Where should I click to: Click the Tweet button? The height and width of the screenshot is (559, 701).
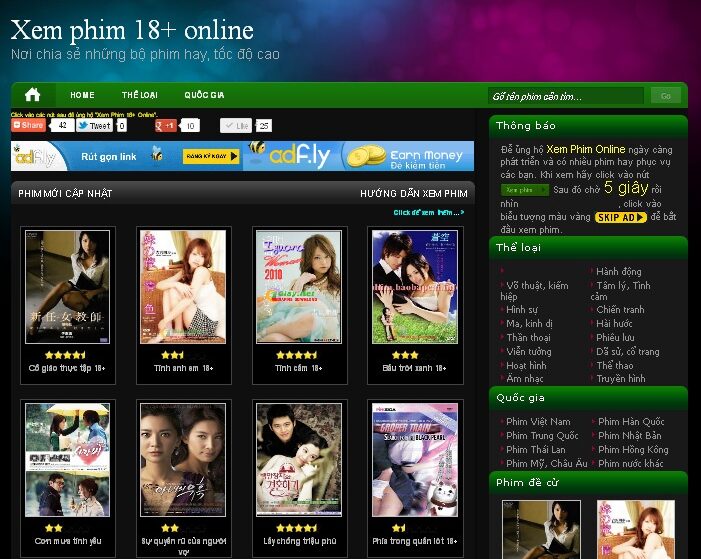coord(94,126)
